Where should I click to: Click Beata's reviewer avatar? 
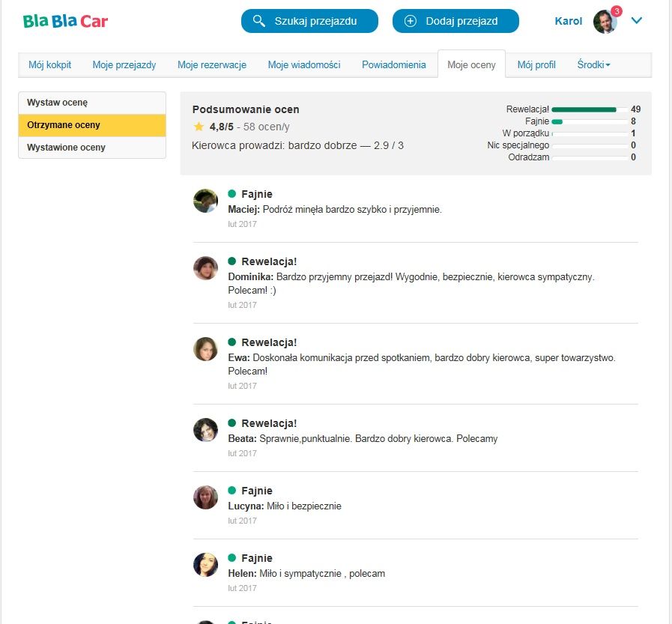click(x=206, y=430)
